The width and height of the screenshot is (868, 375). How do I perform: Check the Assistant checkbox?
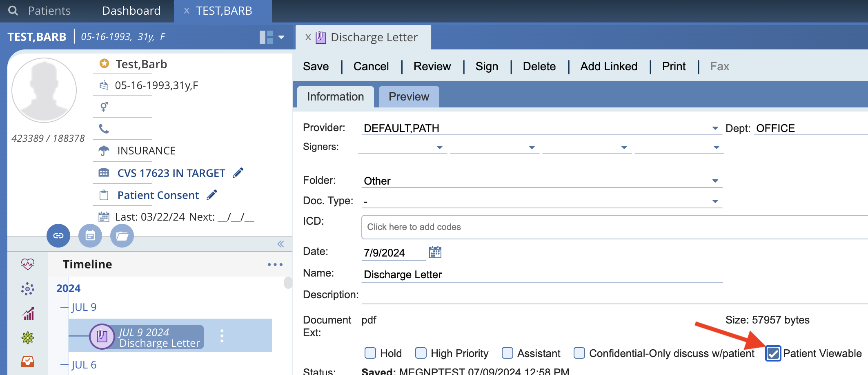point(507,353)
